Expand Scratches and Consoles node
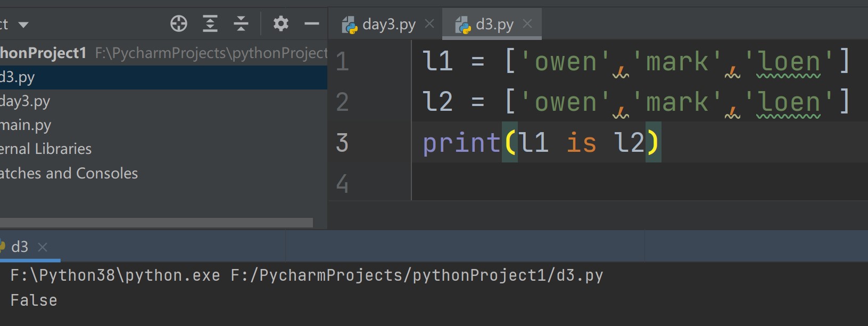This screenshot has width=868, height=326. click(69, 174)
